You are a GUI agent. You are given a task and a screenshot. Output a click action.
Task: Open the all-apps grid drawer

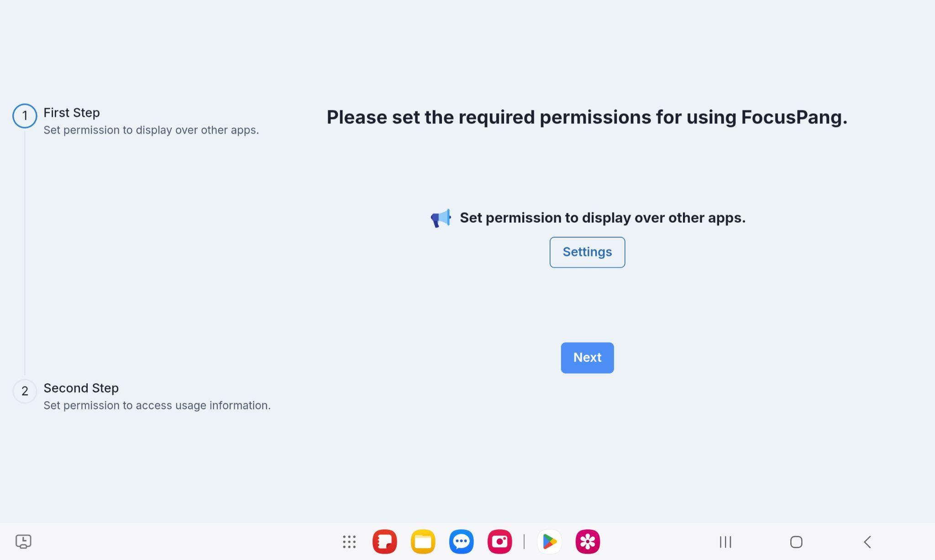(349, 542)
